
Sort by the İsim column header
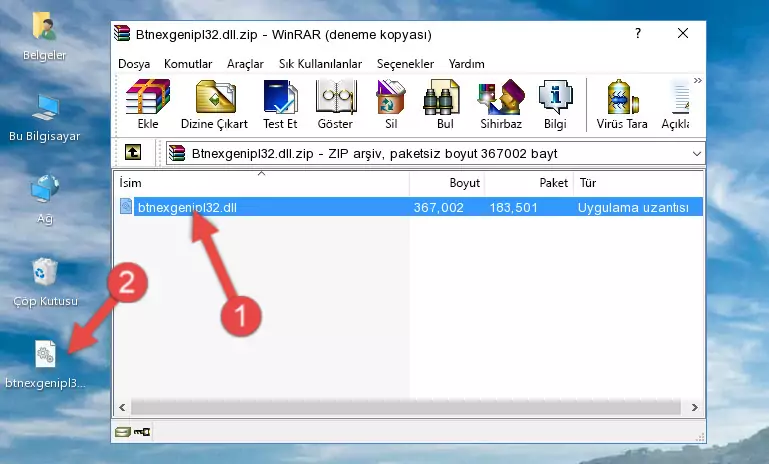pyautogui.click(x=262, y=183)
